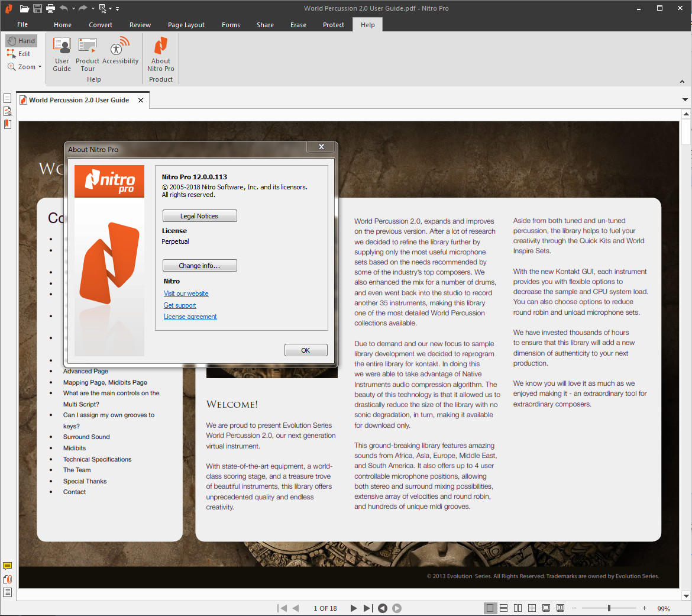Screen dimensions: 692x616
Task: Select Single page view
Action: (490, 608)
